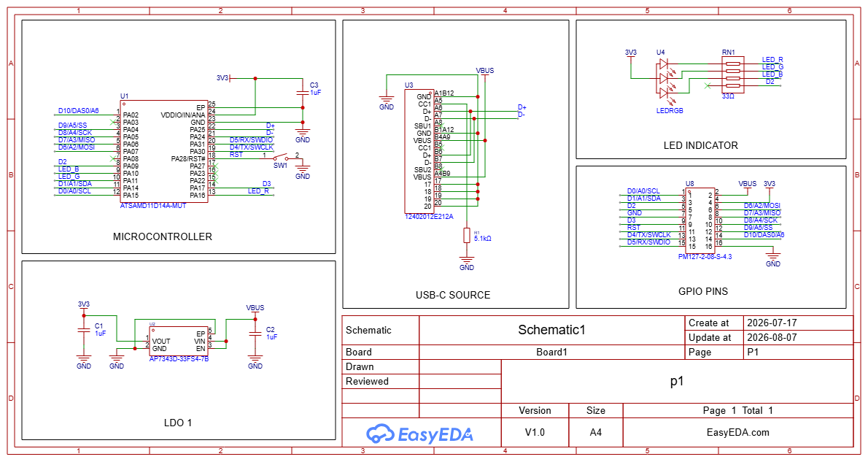Select the C1 capacitor symbol in LDO block
Image resolution: width=868 pixels, height=462 pixels.
coord(84,329)
